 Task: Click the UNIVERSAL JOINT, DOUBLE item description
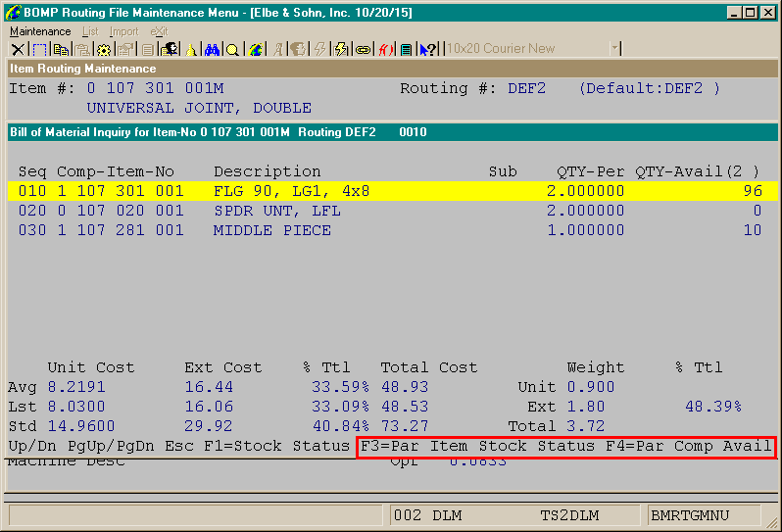coord(199,108)
